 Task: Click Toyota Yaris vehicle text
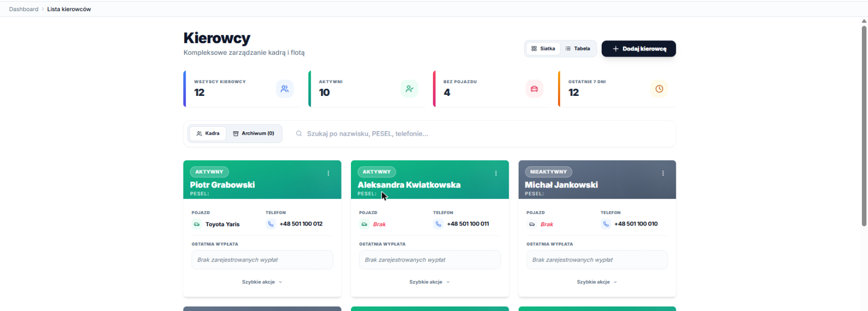[x=223, y=225]
